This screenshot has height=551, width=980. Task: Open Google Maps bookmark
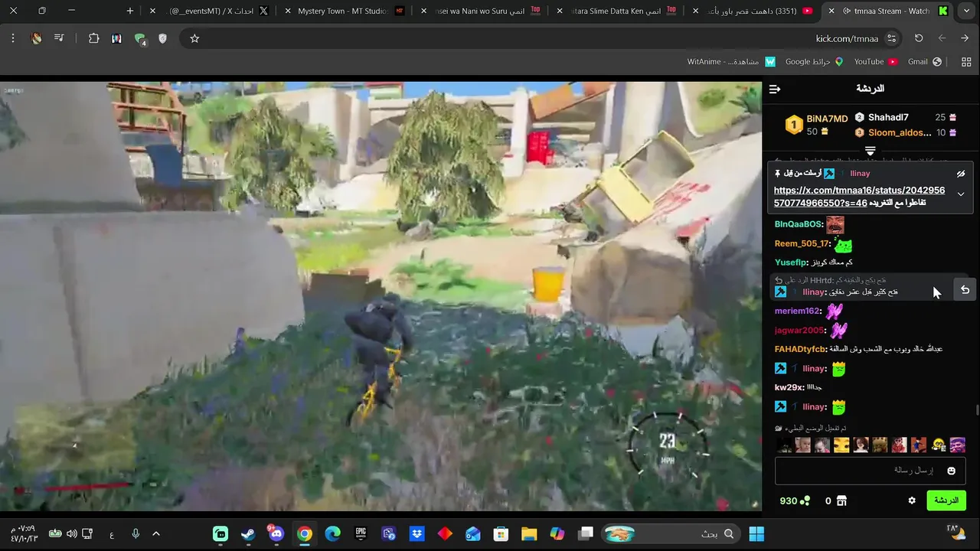pyautogui.click(x=815, y=61)
